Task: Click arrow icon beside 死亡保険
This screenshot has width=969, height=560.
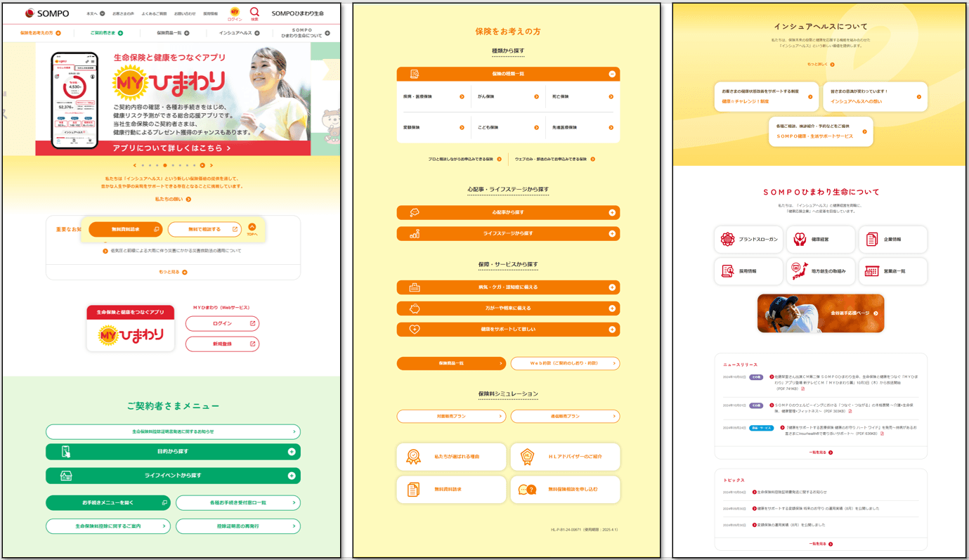Action: tap(611, 97)
